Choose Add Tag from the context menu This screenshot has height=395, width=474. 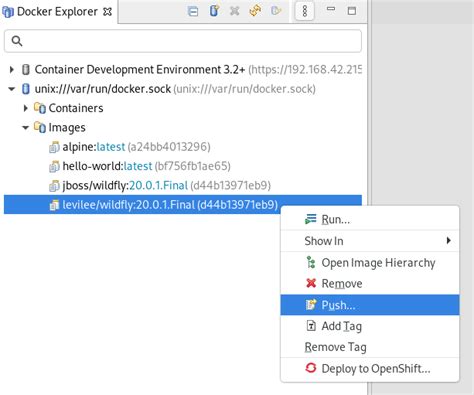(x=370, y=326)
